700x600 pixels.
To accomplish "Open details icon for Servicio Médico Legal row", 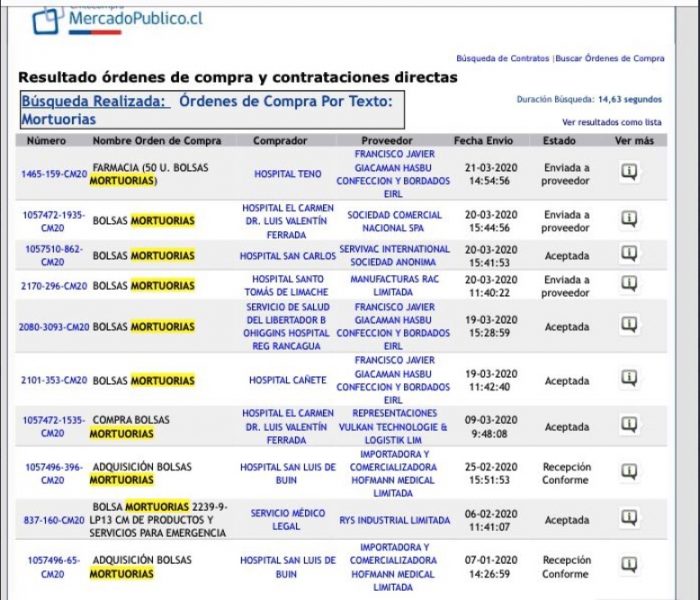I will coord(629,519).
